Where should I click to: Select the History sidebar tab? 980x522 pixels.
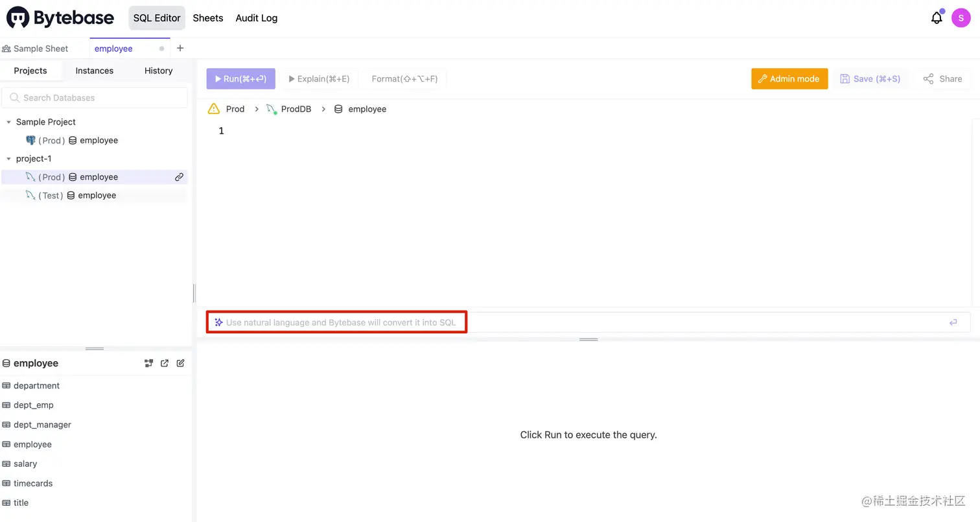159,71
